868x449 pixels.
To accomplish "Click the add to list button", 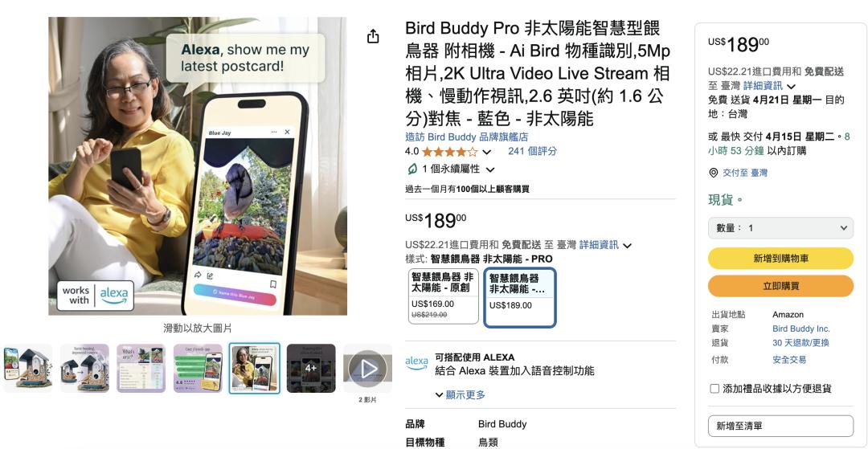I will 780,426.
